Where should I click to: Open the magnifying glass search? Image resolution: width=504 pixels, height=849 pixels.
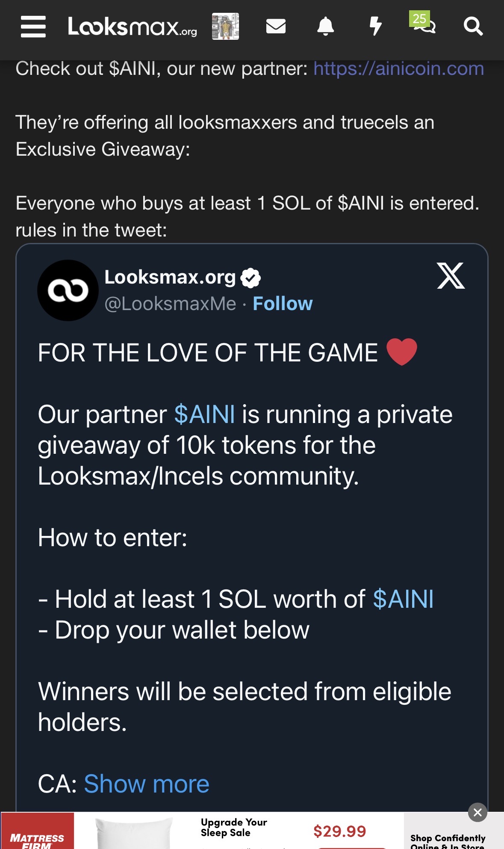coord(473,27)
